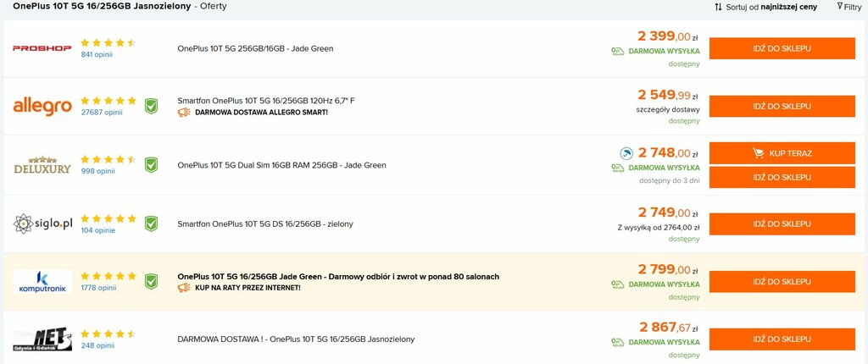Click 'DARMOWA WYSYŁKA' label in NET-S row

[664, 343]
